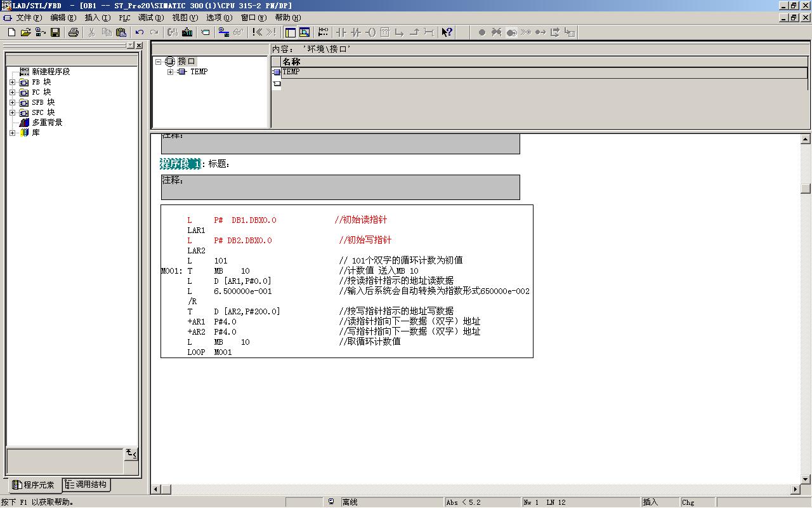Open the 视图(V) menu
Image resolution: width=812 pixels, height=508 pixels.
[x=185, y=18]
